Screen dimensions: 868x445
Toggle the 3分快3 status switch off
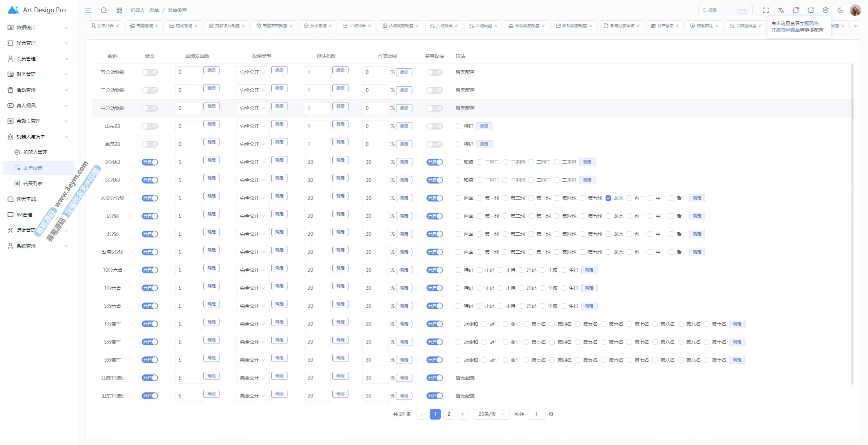150,162
